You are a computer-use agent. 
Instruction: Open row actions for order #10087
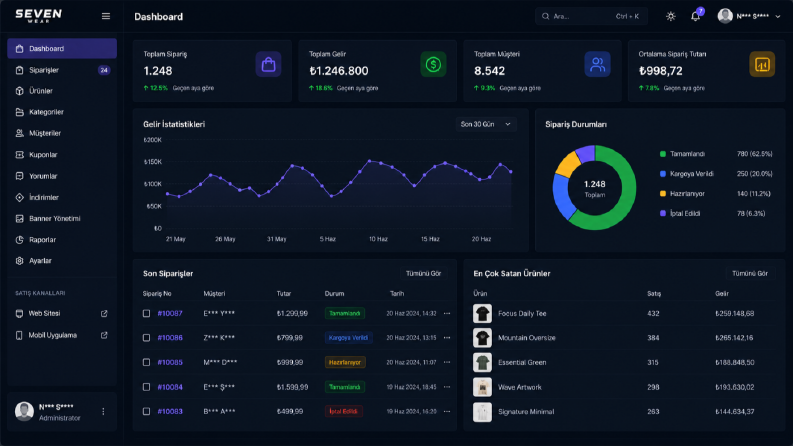[x=447, y=314]
